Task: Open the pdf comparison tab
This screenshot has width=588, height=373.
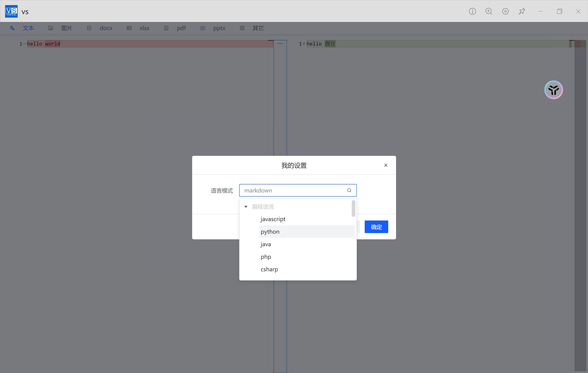Action: (x=181, y=28)
